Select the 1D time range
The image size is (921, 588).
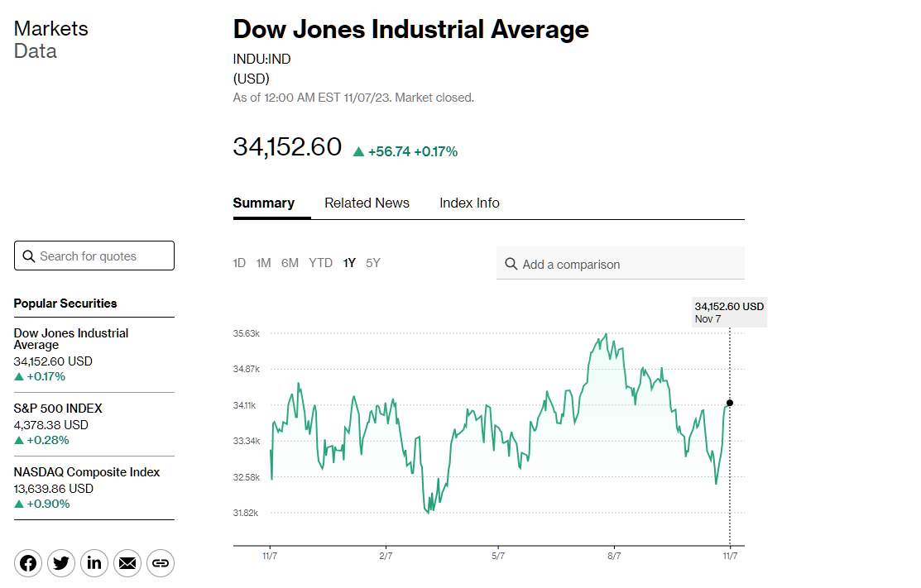(x=239, y=263)
